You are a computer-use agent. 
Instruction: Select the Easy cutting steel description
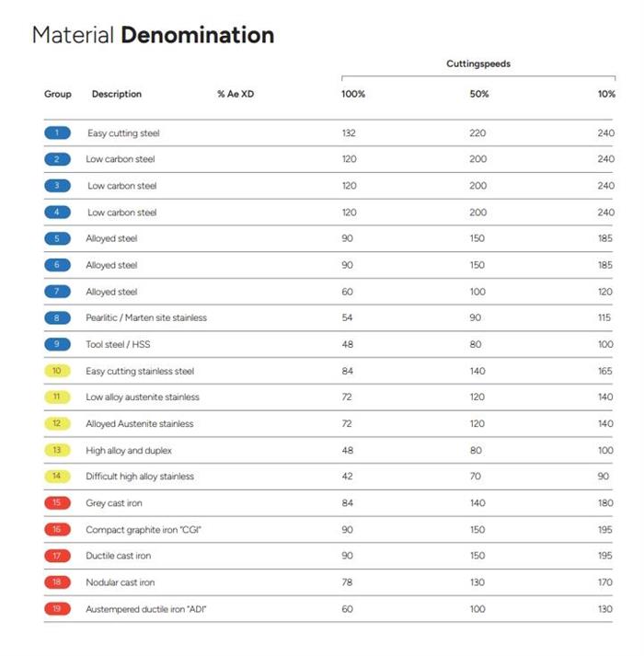[123, 133]
